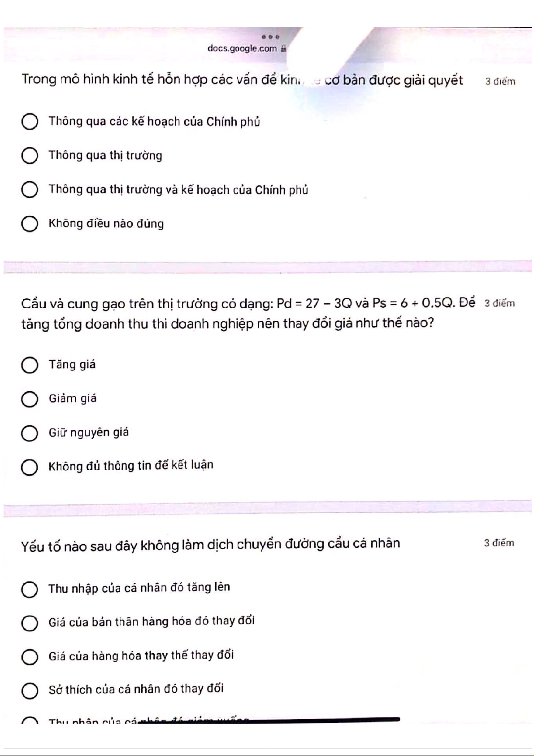Select 'Thông qua các kế hoạch của Chính phủ'

pos(30,122)
